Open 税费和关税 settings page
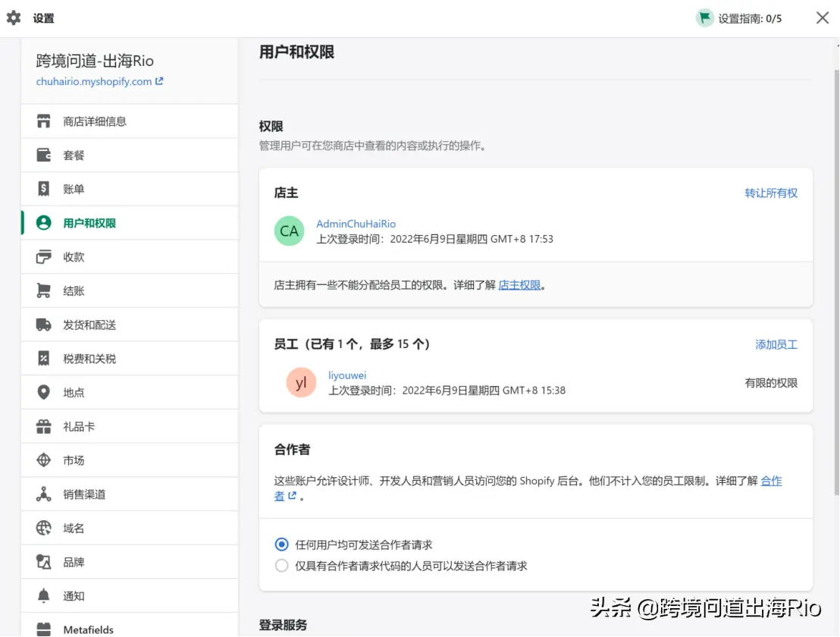Viewport: 840px width, 637px height. (89, 359)
